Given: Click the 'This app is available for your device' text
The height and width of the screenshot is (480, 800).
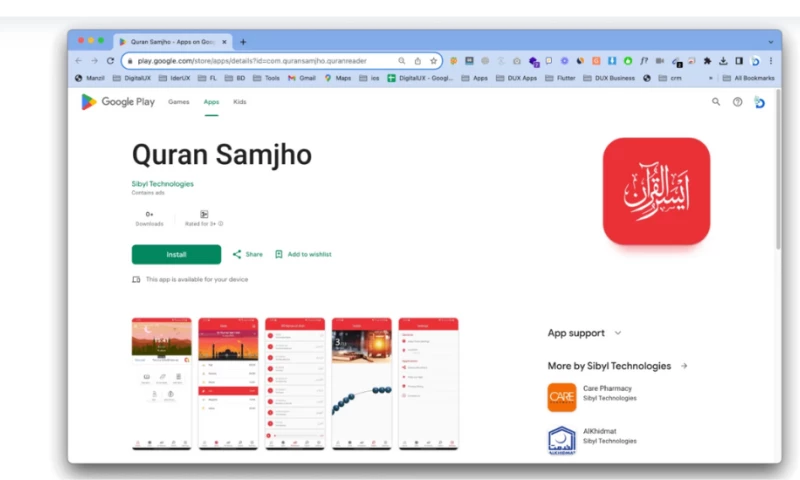Looking at the screenshot, I should click(x=197, y=279).
